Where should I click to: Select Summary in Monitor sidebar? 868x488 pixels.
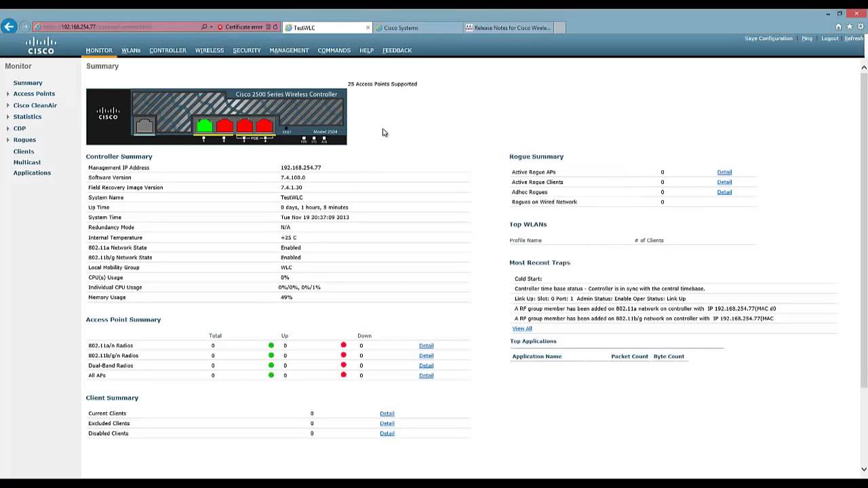28,83
